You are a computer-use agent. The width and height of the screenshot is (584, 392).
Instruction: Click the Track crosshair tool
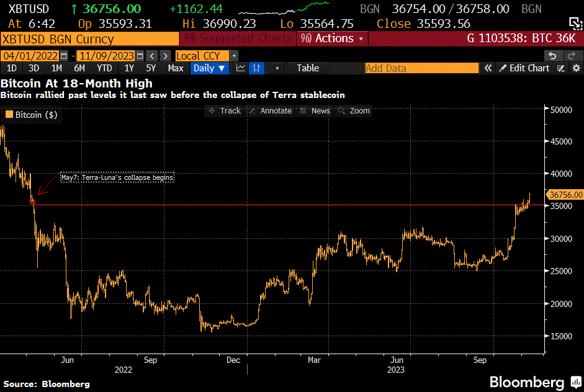(225, 111)
